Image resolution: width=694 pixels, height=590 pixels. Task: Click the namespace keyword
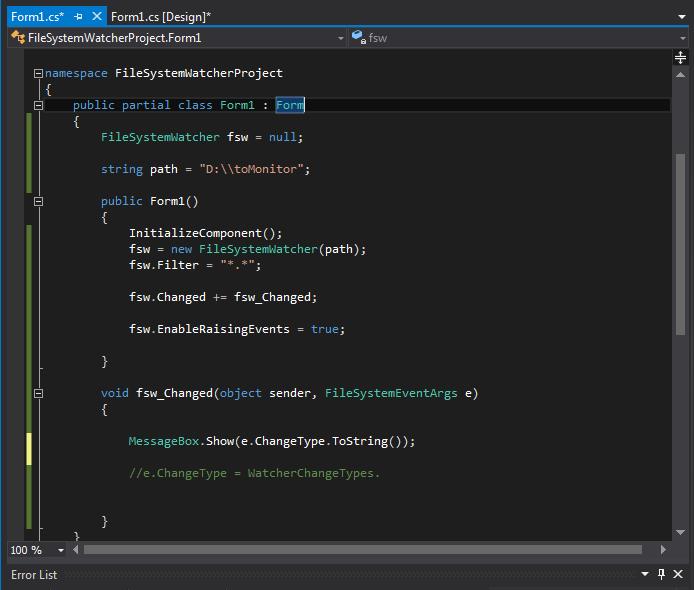click(x=76, y=73)
